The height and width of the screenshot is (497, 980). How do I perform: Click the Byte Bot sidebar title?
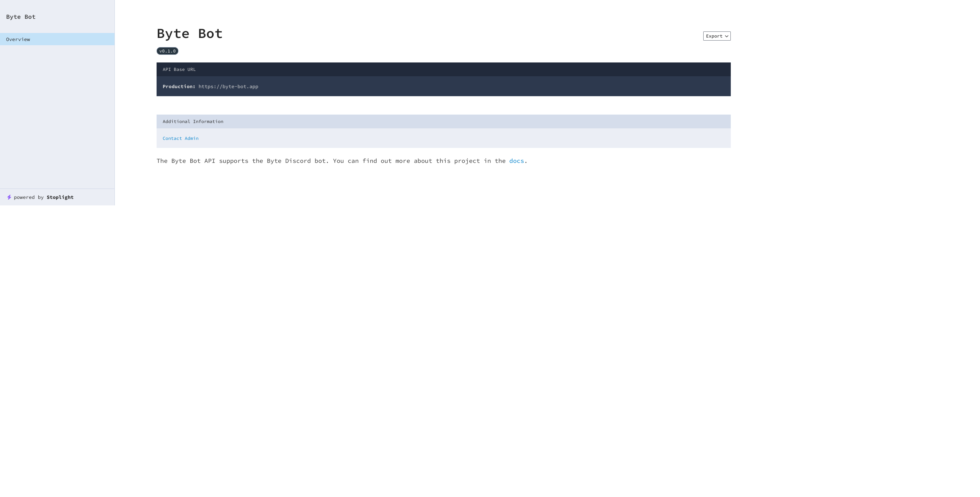(x=21, y=17)
